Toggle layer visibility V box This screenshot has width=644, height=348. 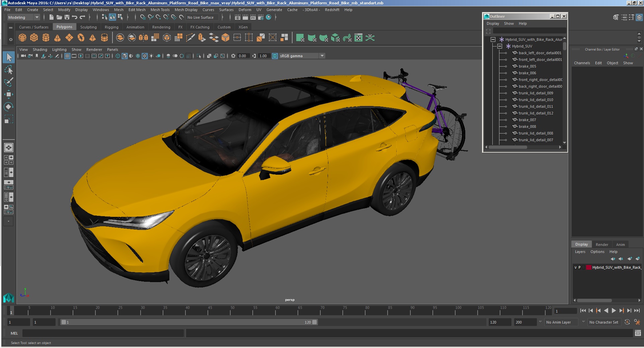(x=576, y=267)
